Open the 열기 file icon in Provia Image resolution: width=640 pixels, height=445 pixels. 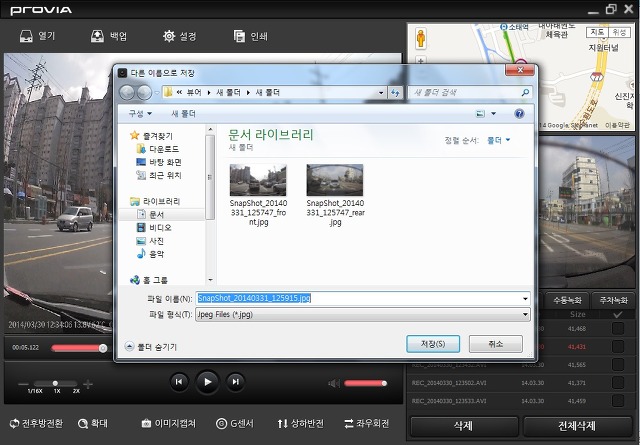click(26, 36)
